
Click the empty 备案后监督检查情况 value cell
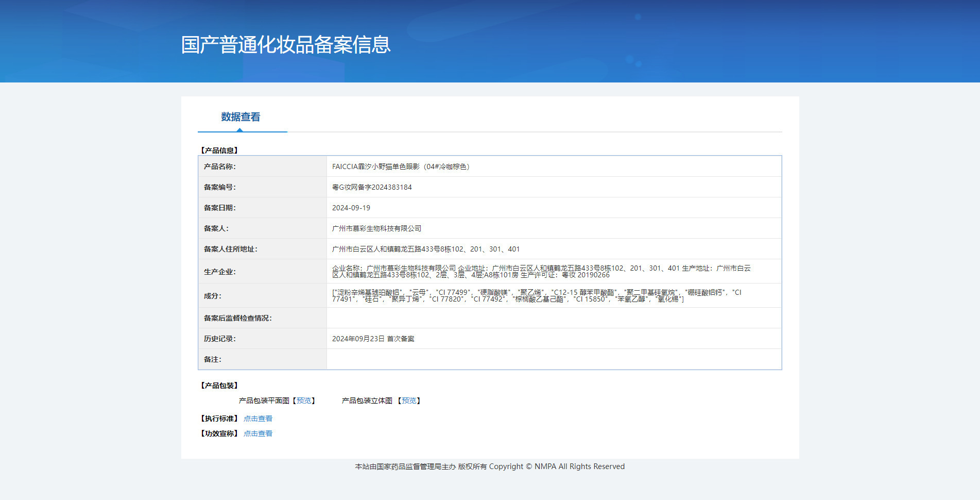(554, 318)
